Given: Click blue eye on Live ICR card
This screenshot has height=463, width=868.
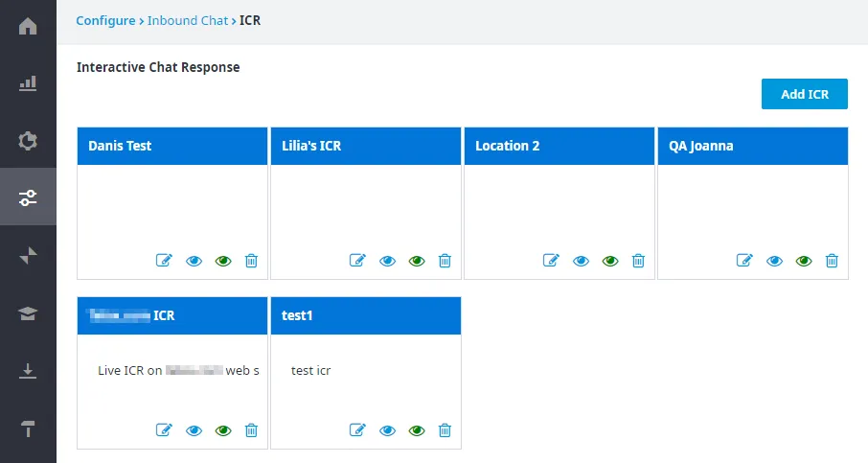Looking at the screenshot, I should point(194,430).
